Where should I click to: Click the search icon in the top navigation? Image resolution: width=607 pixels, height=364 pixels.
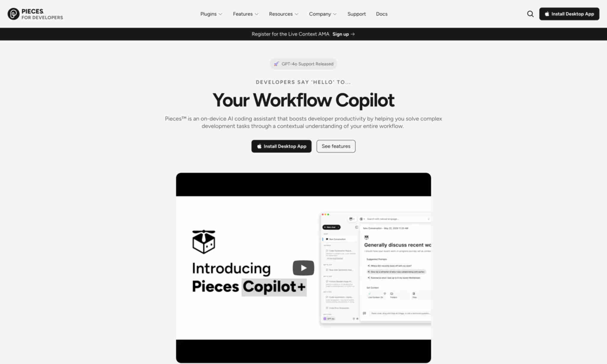(530, 14)
